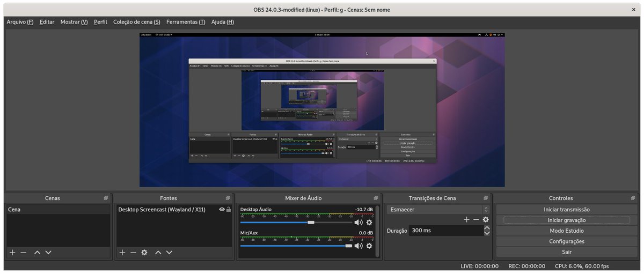Remove selected scene with minus in Cenas
The height and width of the screenshot is (274, 644).
point(24,252)
